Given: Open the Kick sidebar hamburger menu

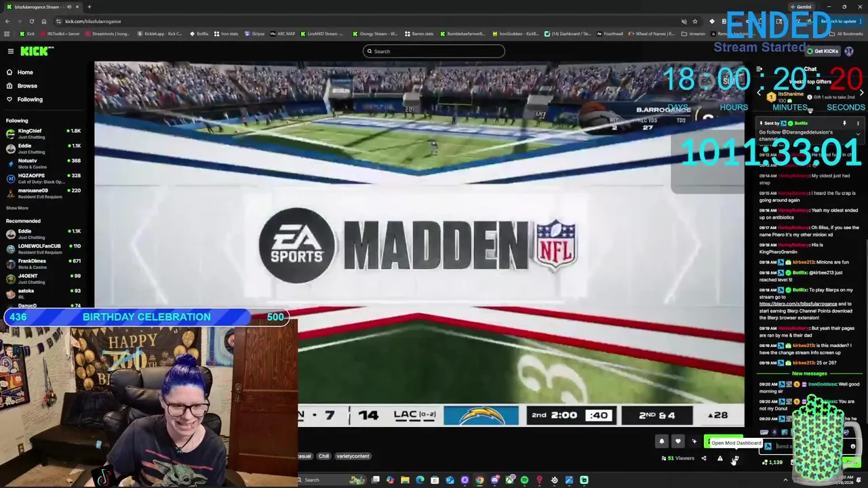Looking at the screenshot, I should point(10,52).
